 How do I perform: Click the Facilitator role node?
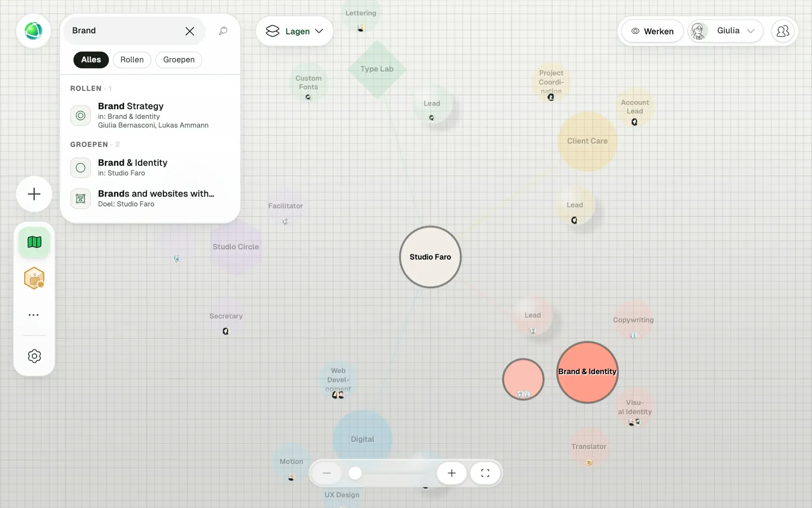[x=285, y=206]
